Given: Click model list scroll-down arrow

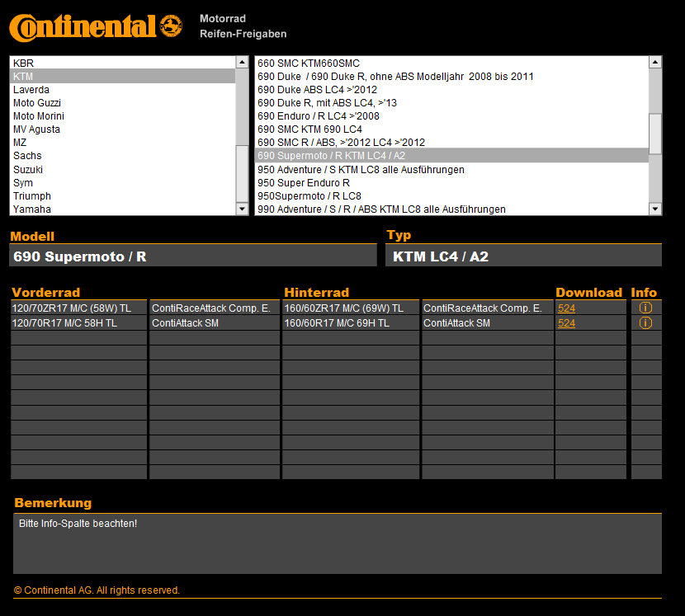Looking at the screenshot, I should click(654, 209).
